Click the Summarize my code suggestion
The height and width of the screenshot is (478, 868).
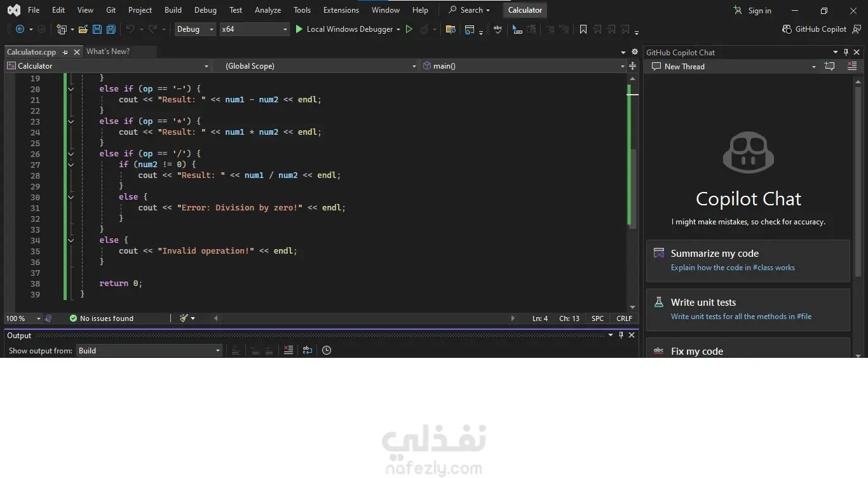coord(748,261)
